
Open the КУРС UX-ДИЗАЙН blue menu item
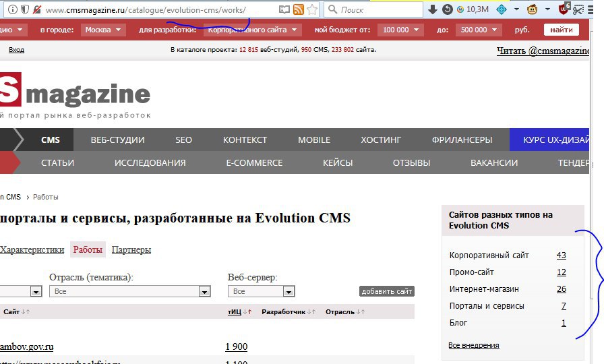[549, 140]
